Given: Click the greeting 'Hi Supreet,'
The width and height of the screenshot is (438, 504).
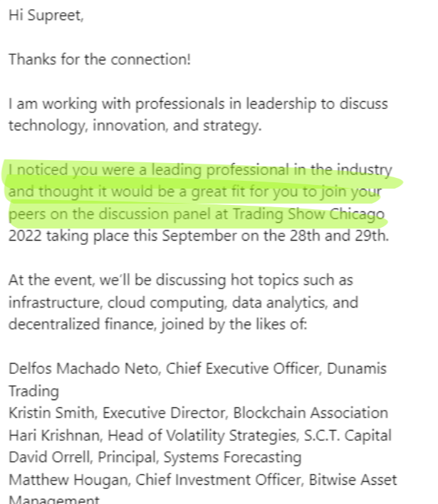Looking at the screenshot, I should pos(46,15).
